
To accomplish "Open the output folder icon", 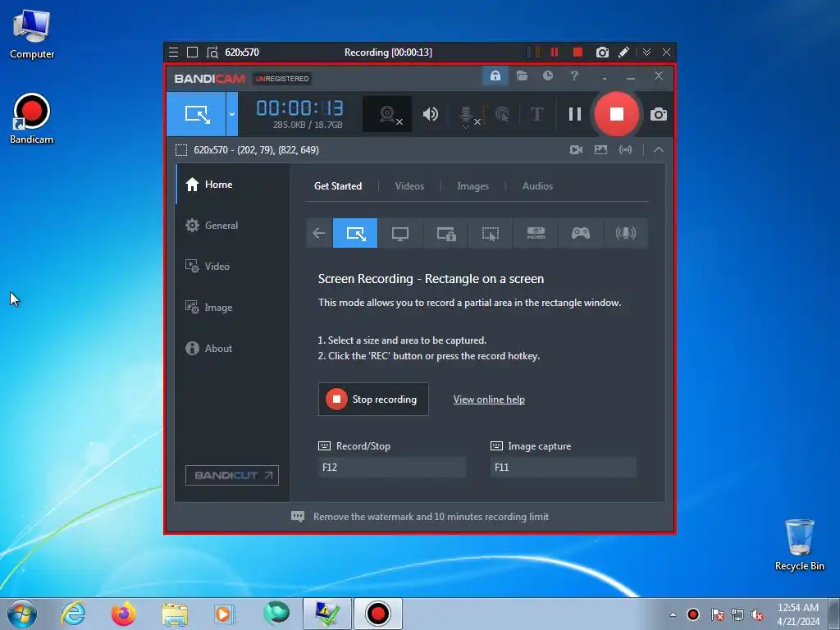I will click(x=522, y=75).
